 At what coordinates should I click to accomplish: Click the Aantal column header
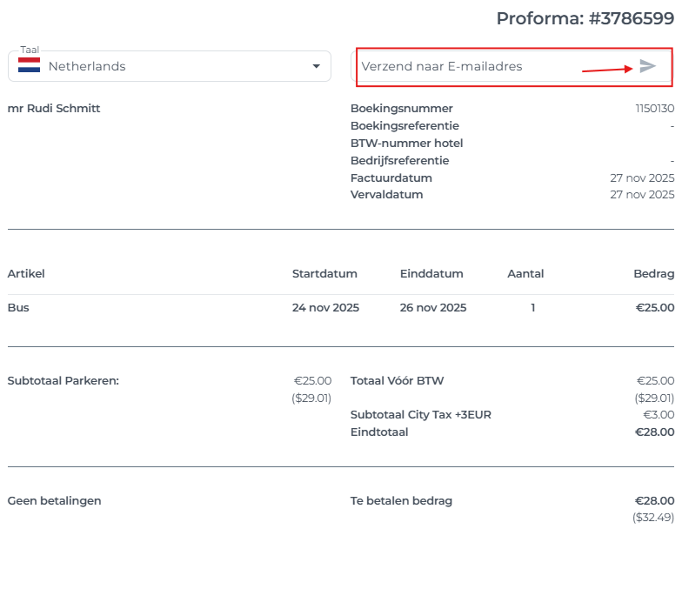(525, 273)
